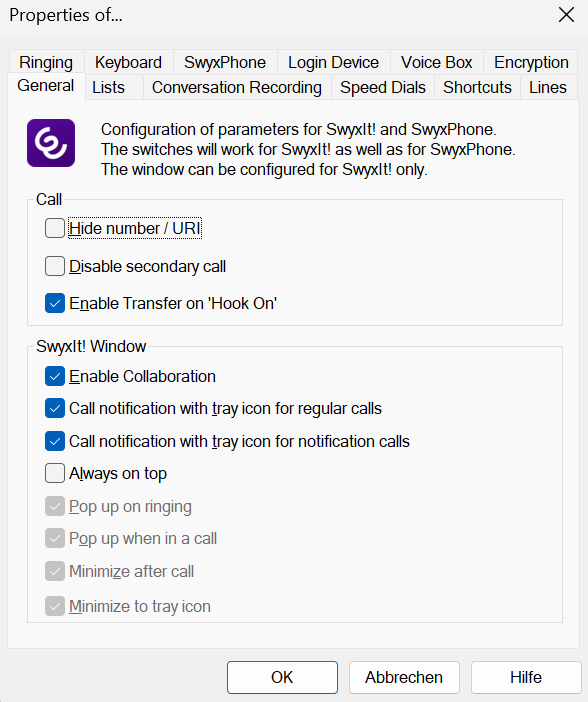Switch to the Keyboard tab

pos(129,62)
